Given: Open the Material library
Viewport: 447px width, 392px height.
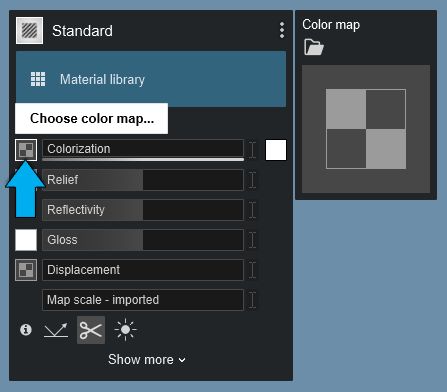Looking at the screenshot, I should point(151,79).
